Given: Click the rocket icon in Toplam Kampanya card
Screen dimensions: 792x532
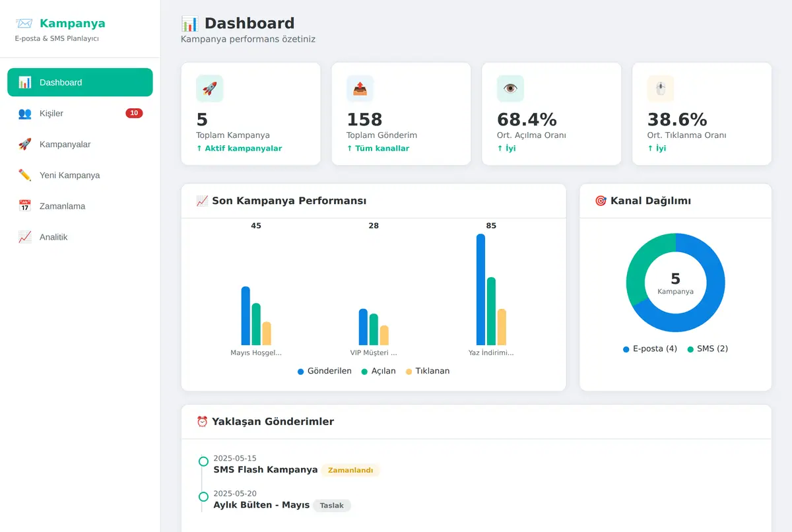Looking at the screenshot, I should tap(210, 88).
